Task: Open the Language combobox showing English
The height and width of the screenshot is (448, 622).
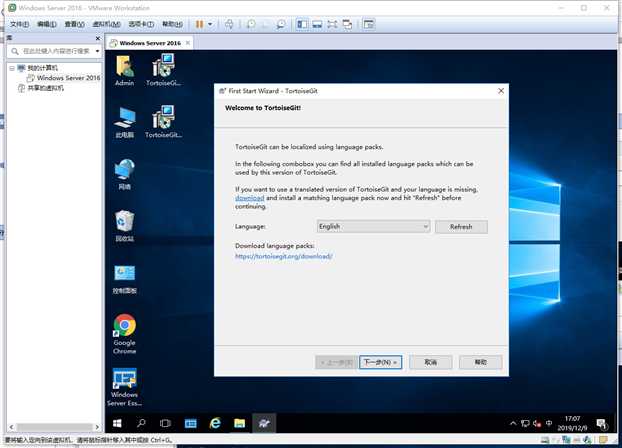Action: [x=373, y=227]
